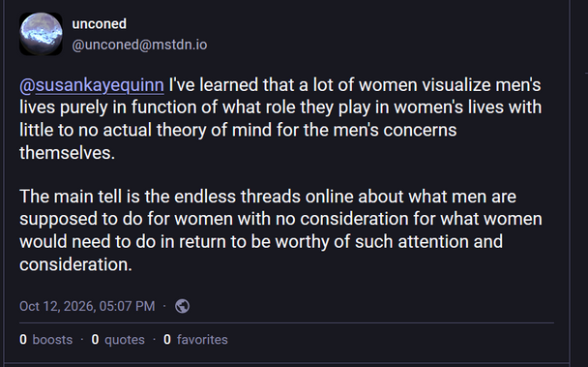
Task: Open the @susankayequinn mention link
Action: [92, 85]
